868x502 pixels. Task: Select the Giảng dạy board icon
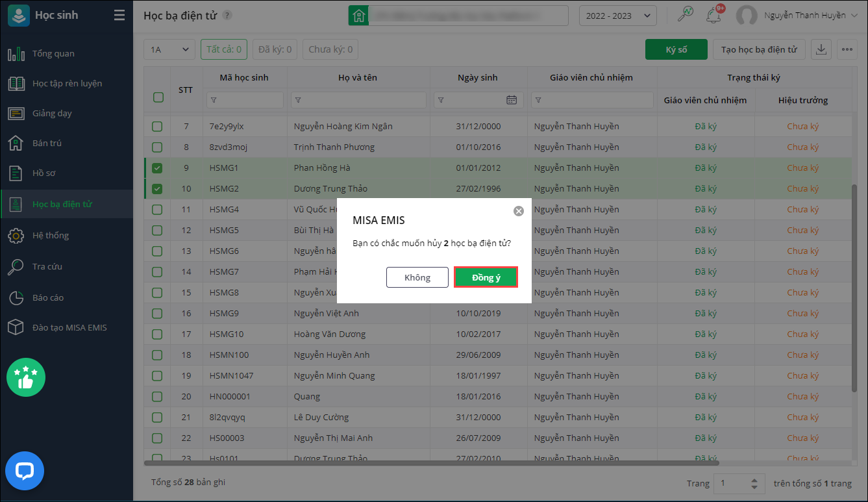pos(16,113)
